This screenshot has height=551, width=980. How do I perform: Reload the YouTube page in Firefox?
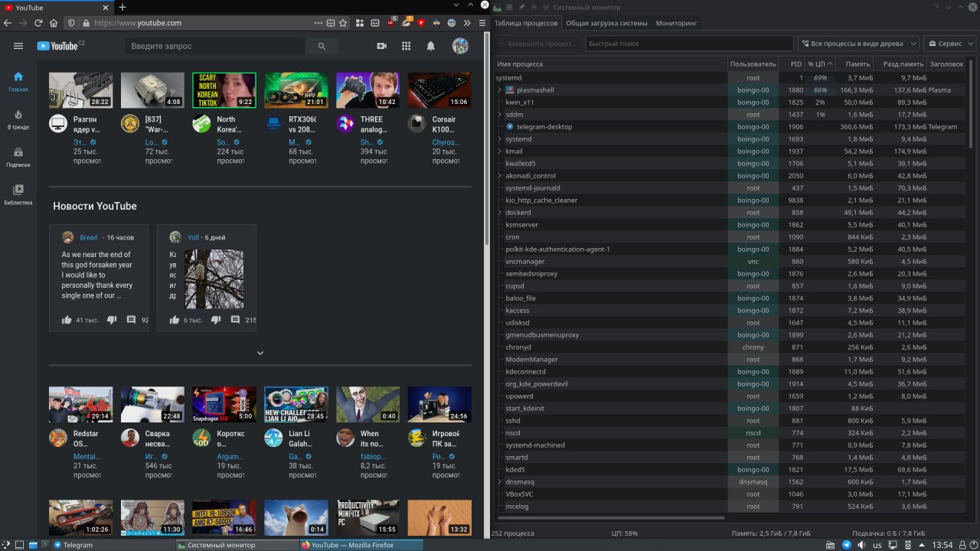click(x=38, y=23)
